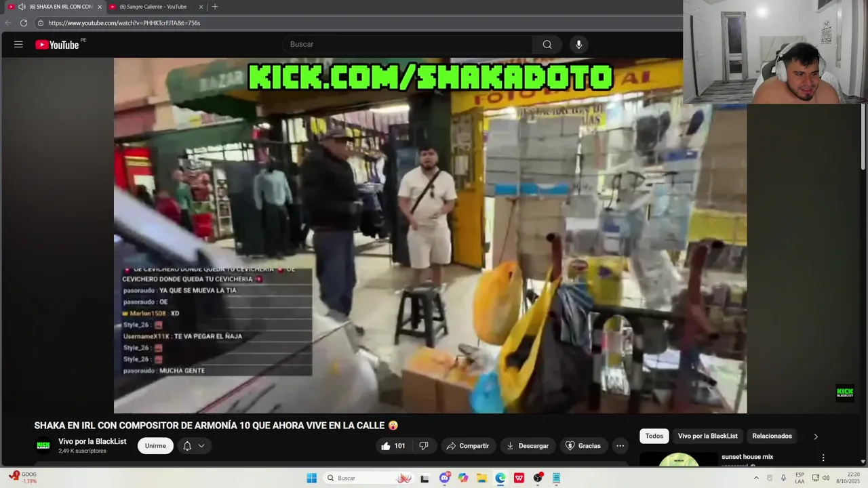Click the video title text
This screenshot has width=868, height=488.
[216, 426]
